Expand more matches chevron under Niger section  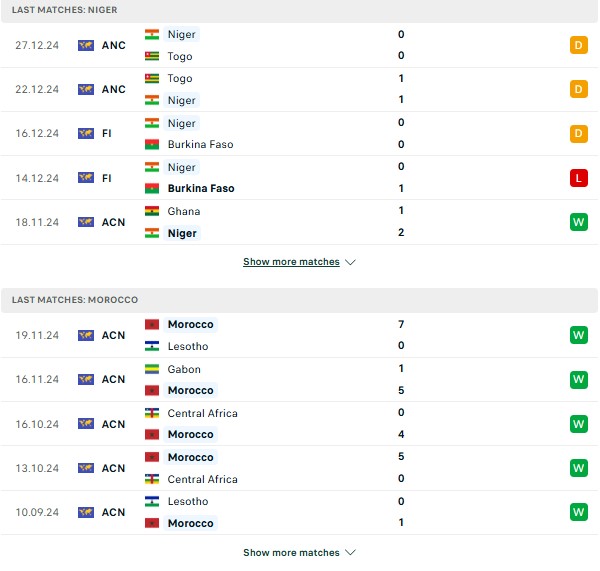click(x=350, y=262)
